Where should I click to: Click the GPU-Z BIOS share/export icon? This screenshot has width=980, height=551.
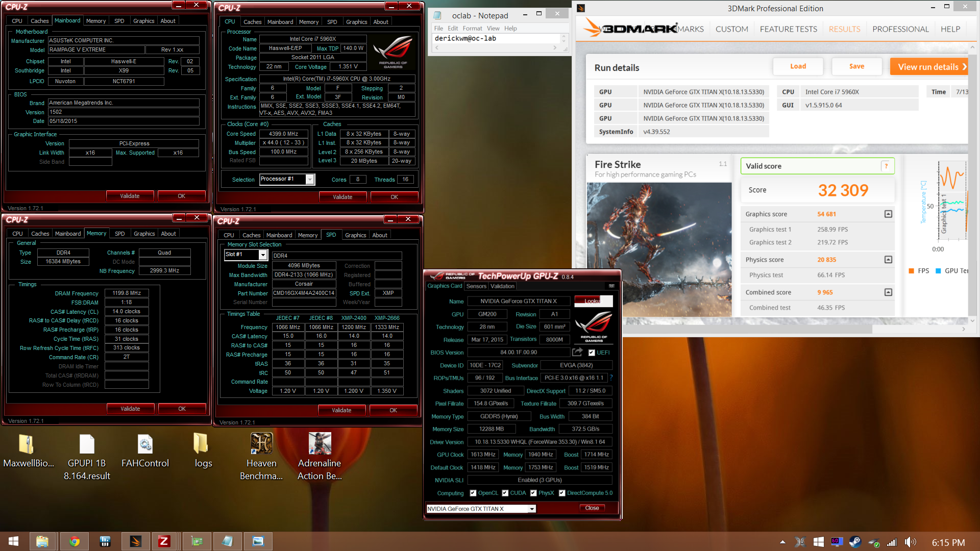tap(577, 352)
